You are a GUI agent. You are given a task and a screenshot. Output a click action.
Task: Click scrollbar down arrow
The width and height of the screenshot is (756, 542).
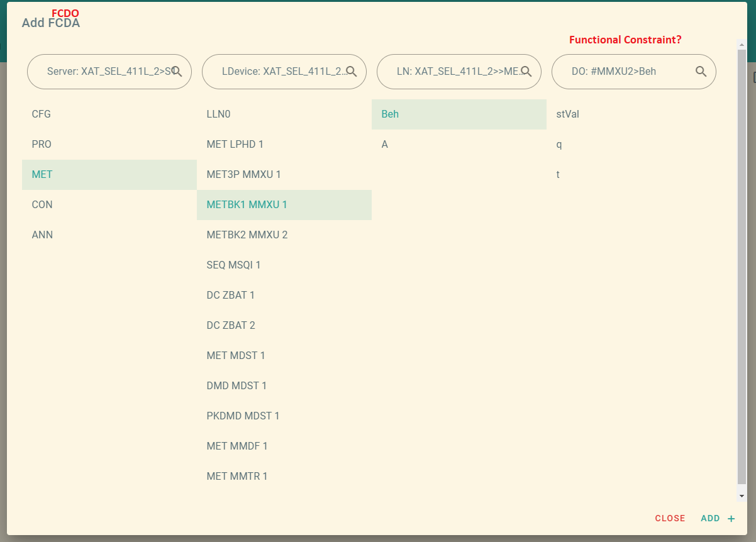coord(742,496)
